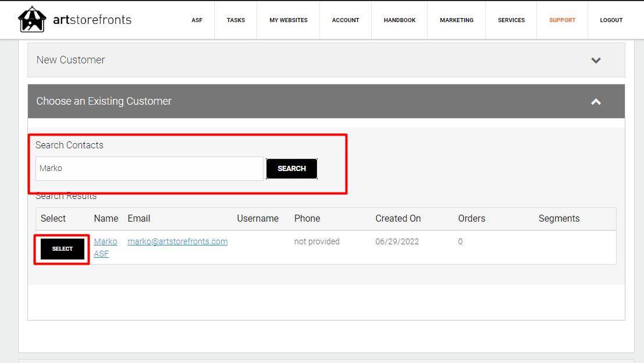Click the Select column header
The width and height of the screenshot is (644, 363).
point(53,219)
